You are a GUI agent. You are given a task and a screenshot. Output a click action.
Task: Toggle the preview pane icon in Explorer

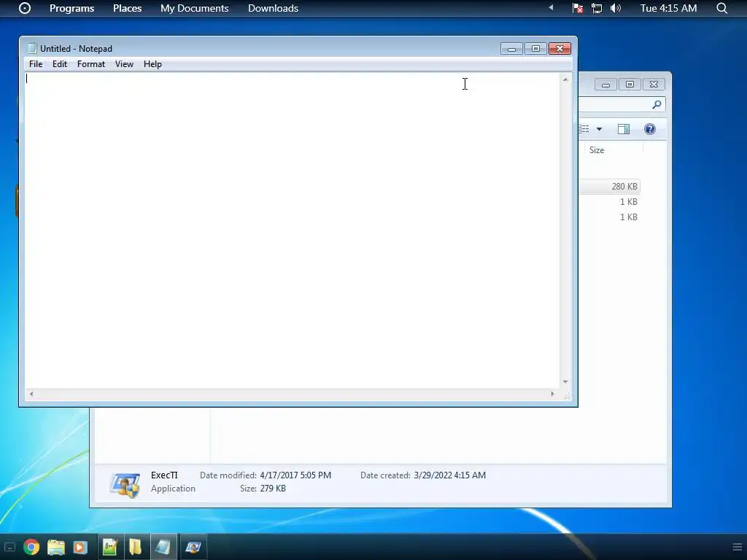[x=624, y=129]
